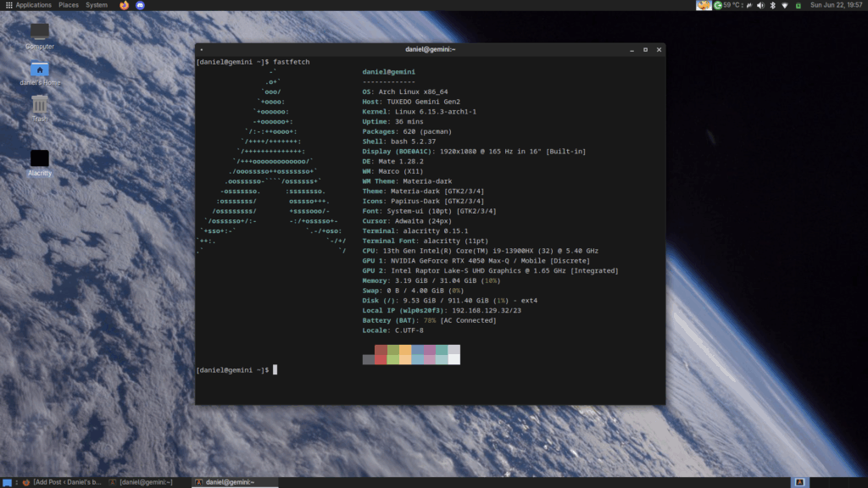868x488 pixels.
Task: Open the Applications menu in the top panel
Action: [x=28, y=5]
